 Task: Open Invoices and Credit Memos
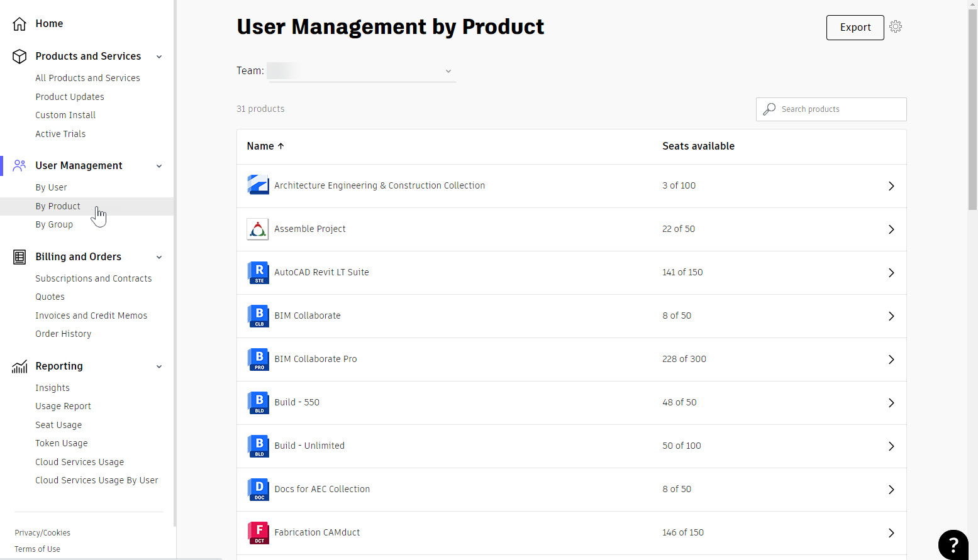point(91,316)
